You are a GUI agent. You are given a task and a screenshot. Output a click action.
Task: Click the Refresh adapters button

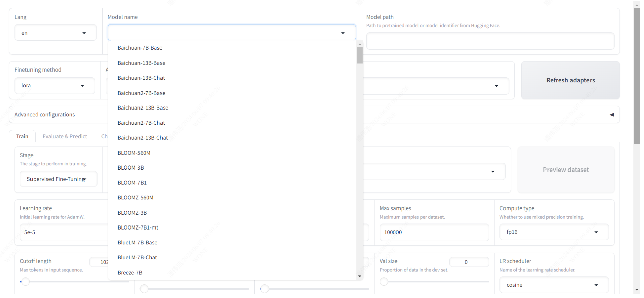pos(571,80)
